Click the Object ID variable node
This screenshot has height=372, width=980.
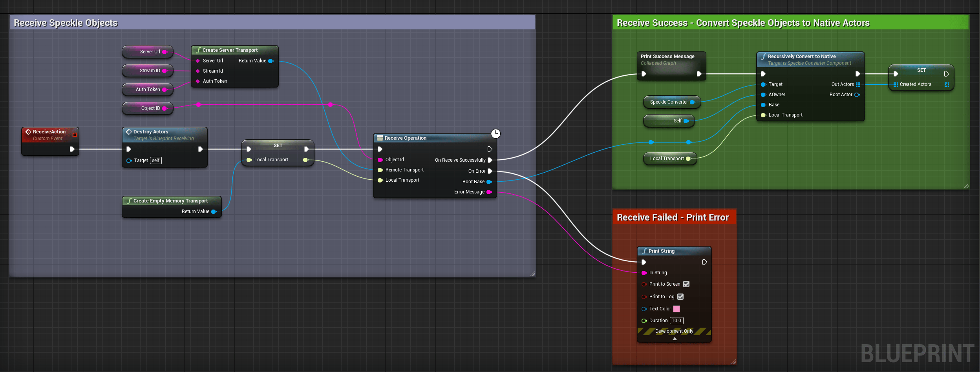[148, 108]
